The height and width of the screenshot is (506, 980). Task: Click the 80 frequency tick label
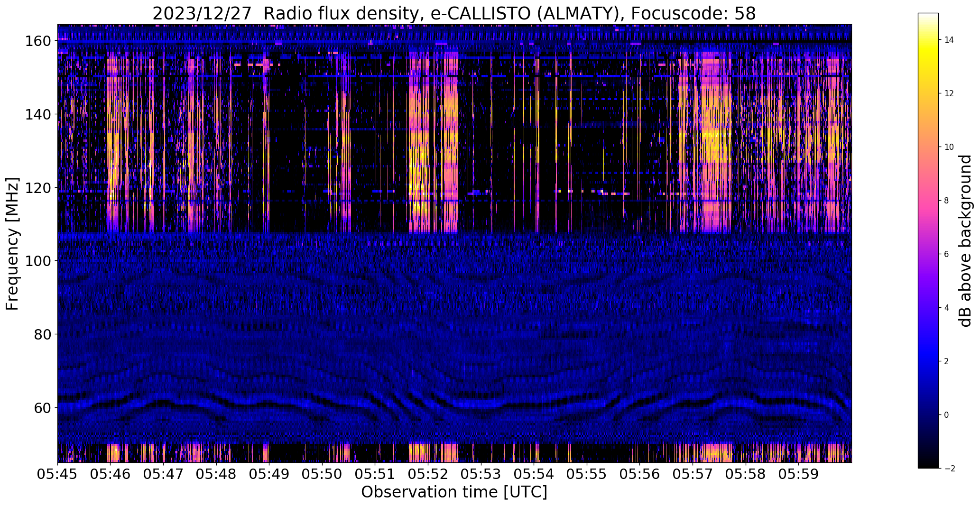tap(43, 334)
